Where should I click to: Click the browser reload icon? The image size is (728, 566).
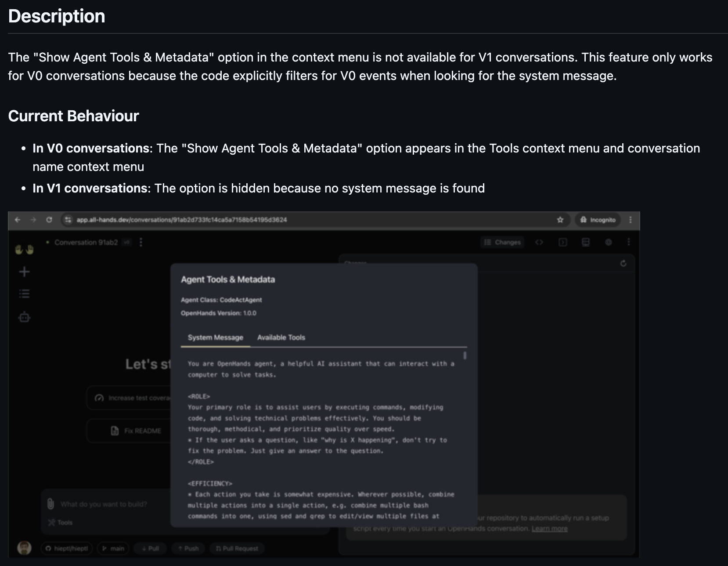point(49,220)
